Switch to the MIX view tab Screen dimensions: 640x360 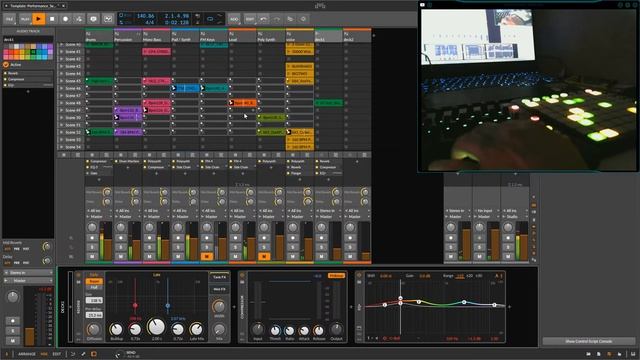[44, 354]
